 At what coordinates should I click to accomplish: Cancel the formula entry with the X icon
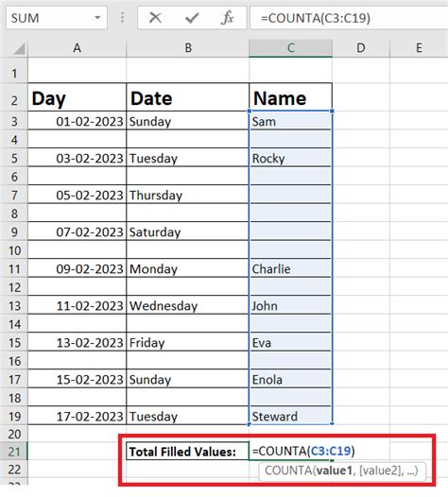[155, 18]
